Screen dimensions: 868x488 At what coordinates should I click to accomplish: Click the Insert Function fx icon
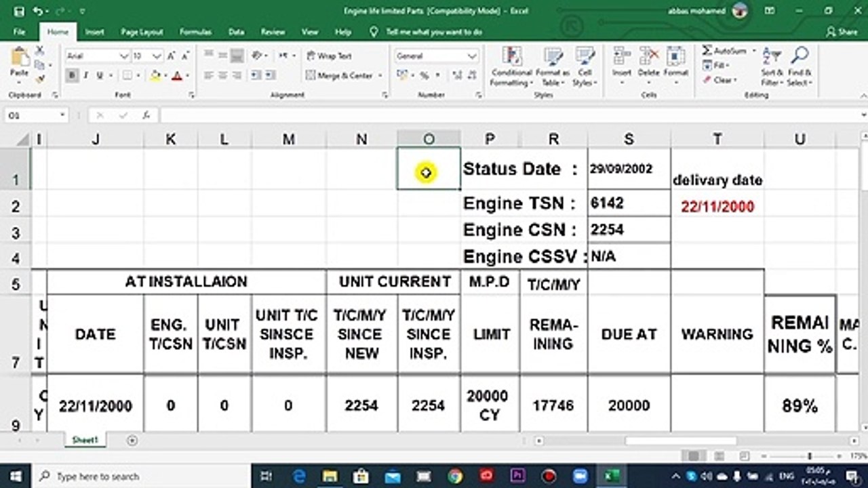[146, 116]
